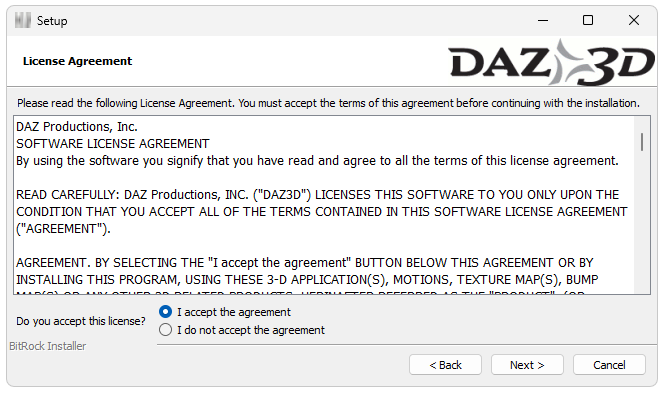Screen dimensions: 663x393
Task: Choose "I do not accept the agreement" option
Action: click(165, 330)
